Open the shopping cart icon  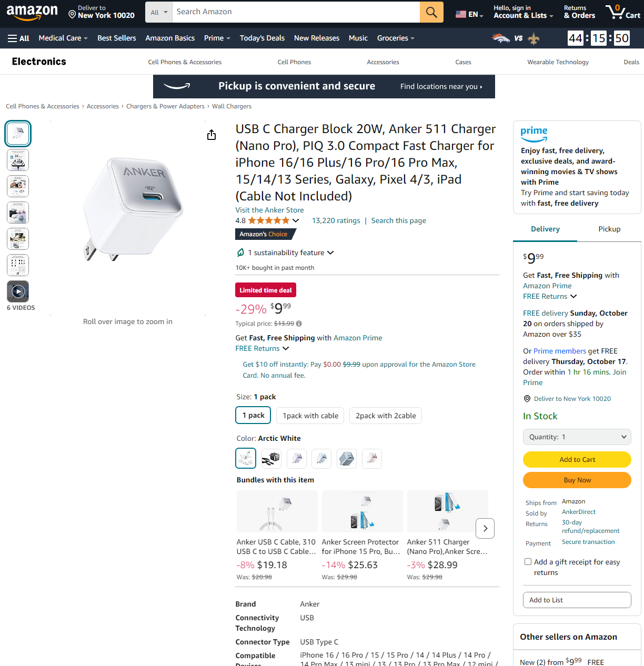click(x=623, y=12)
